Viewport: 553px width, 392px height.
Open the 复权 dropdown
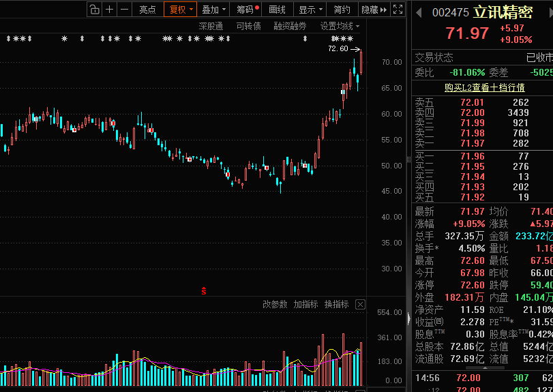click(x=181, y=10)
